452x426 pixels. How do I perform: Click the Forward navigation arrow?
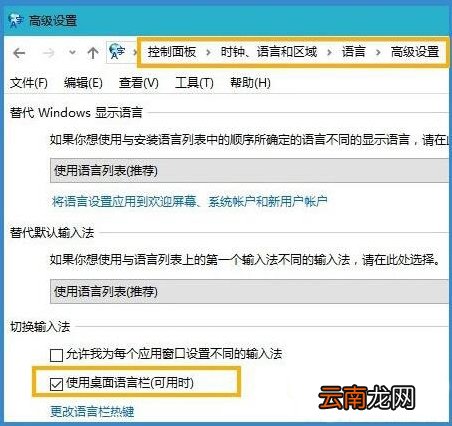point(49,53)
